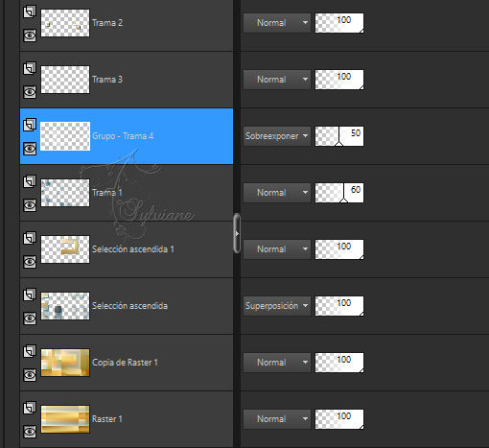Image resolution: width=489 pixels, height=448 pixels.
Task: Adjust opacity slider of Trama 1 layer
Action: click(339, 193)
